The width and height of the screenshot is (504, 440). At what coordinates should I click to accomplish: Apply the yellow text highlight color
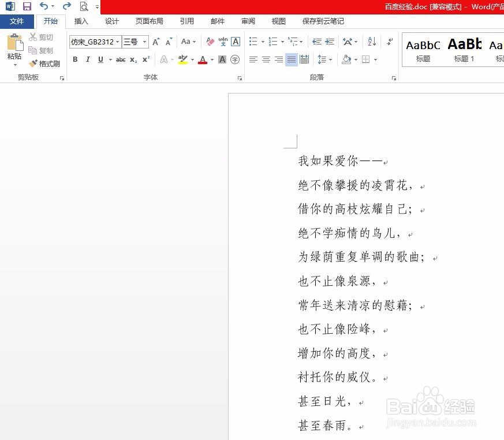pyautogui.click(x=182, y=59)
